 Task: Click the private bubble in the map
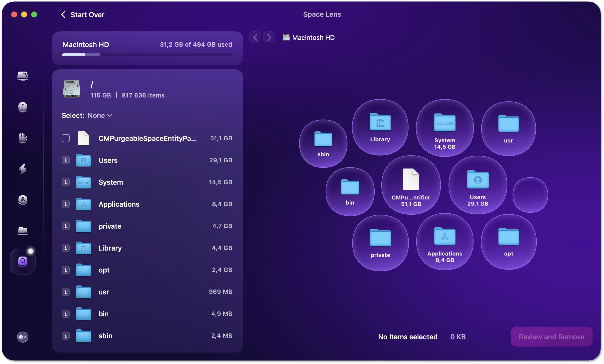click(x=380, y=243)
